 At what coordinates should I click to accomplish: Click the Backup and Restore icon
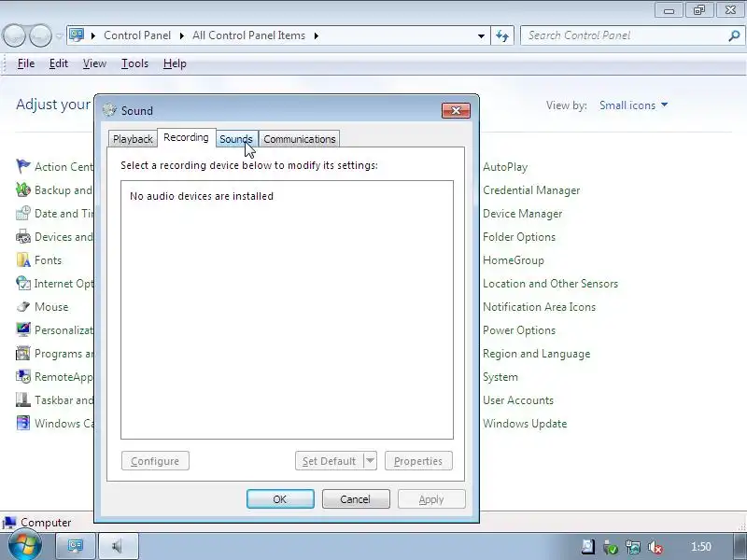pyautogui.click(x=22, y=189)
